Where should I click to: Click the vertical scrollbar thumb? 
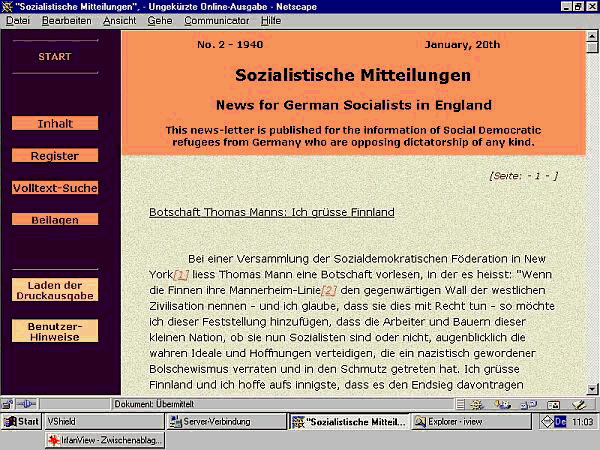(592, 47)
